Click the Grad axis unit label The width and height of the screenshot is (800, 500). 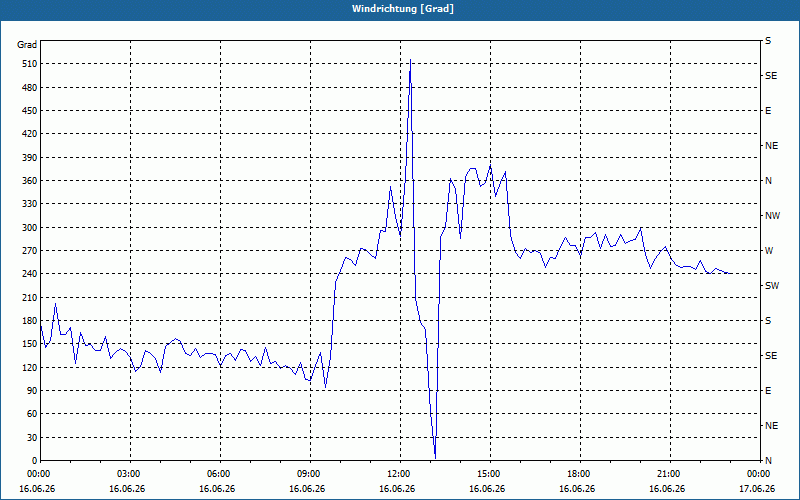27,45
